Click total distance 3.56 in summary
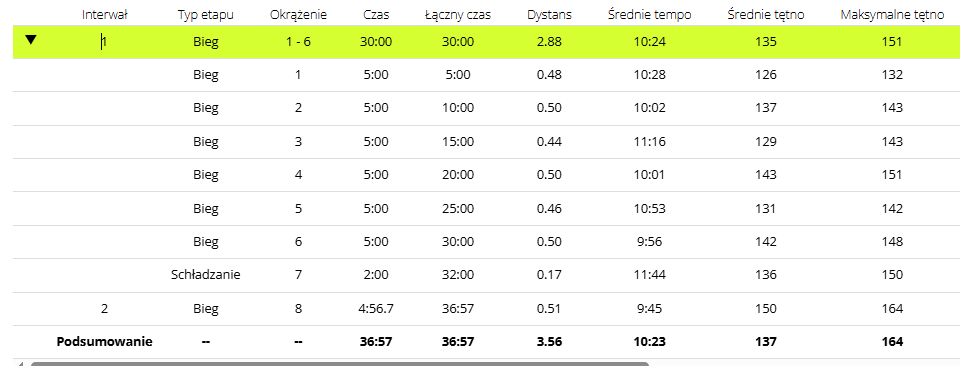Image resolution: width=960 pixels, height=366 pixels. click(549, 342)
